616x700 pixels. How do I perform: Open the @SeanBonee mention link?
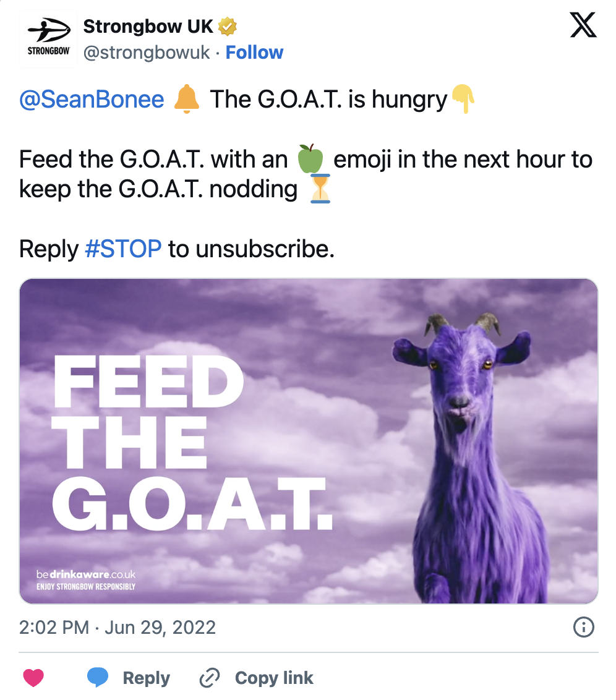[92, 99]
